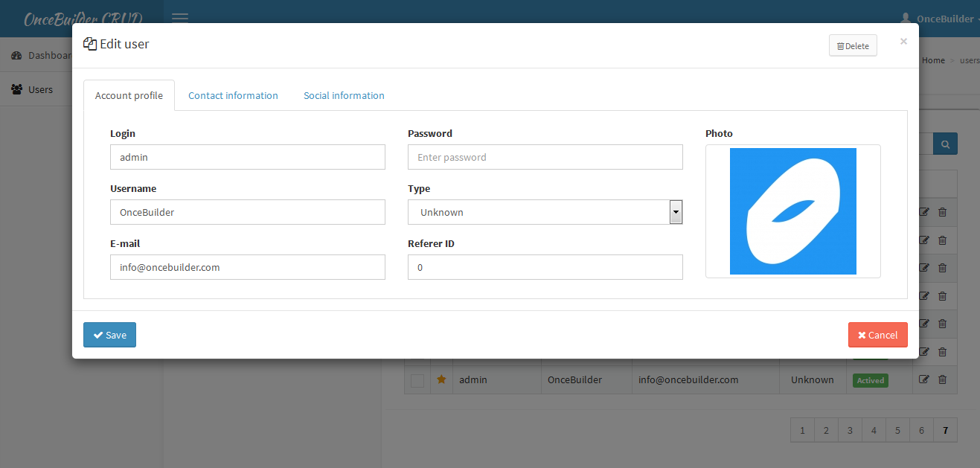Toggle the hamburger sidebar menu icon
The image size is (980, 468).
180,17
